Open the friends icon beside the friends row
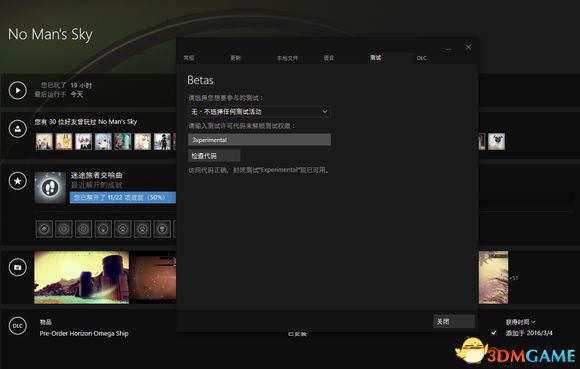The width and height of the screenshot is (580, 369). click(x=18, y=129)
